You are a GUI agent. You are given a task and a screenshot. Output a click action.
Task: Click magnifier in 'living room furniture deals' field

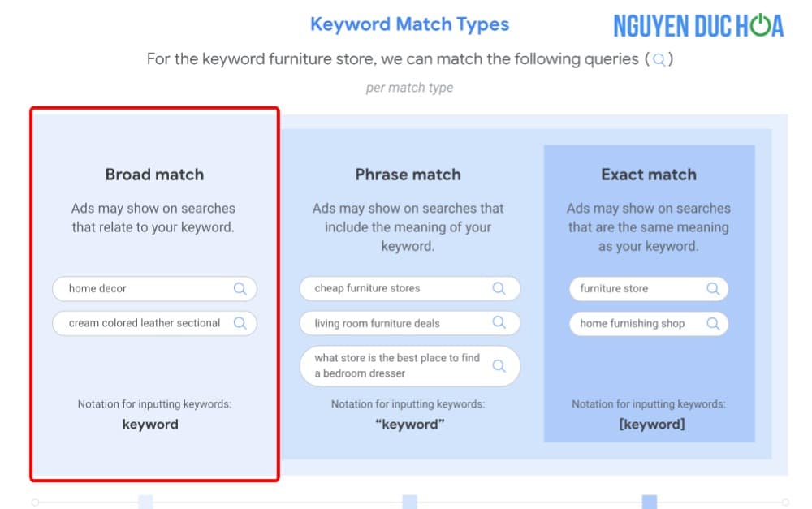pos(499,323)
